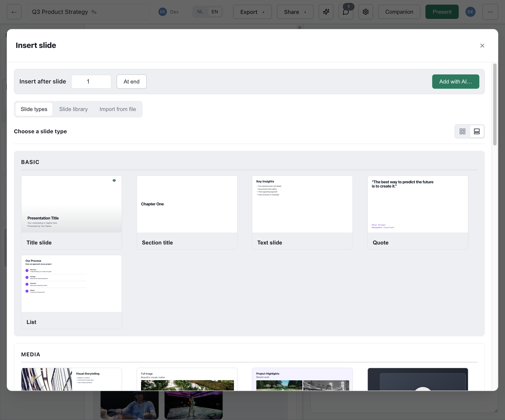Click the back arrow button
The image size is (505, 420).
(x=14, y=12)
